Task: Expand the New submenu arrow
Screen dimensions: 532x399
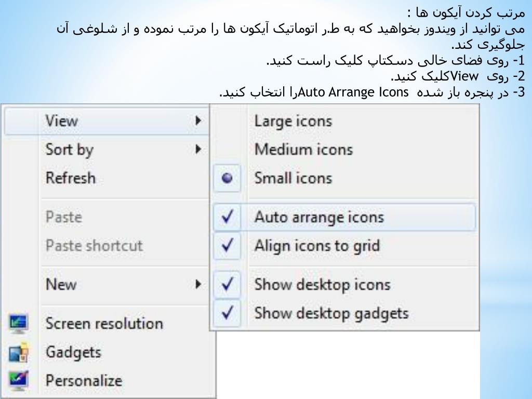Action: [x=198, y=284]
